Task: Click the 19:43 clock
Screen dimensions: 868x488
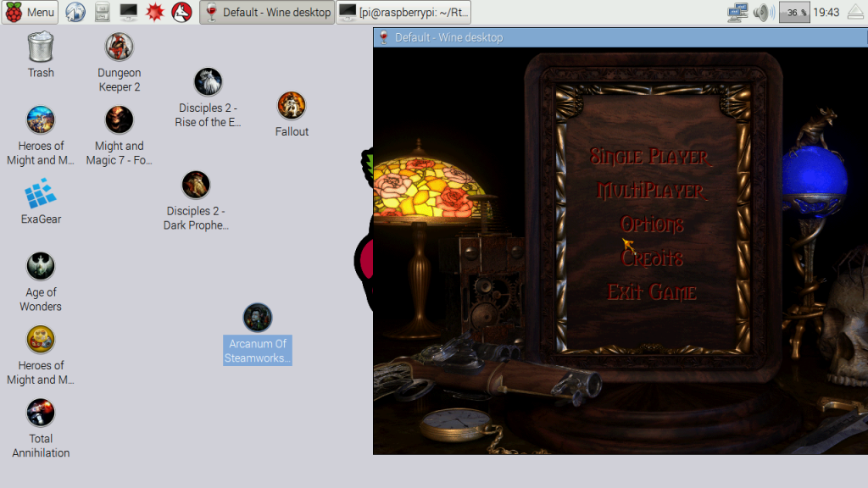Action: point(826,12)
